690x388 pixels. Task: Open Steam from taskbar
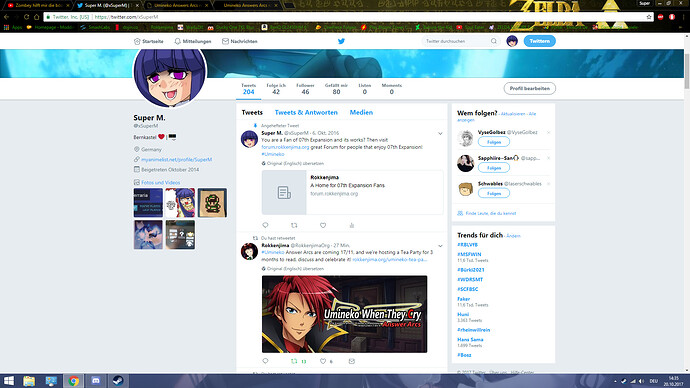(x=118, y=381)
